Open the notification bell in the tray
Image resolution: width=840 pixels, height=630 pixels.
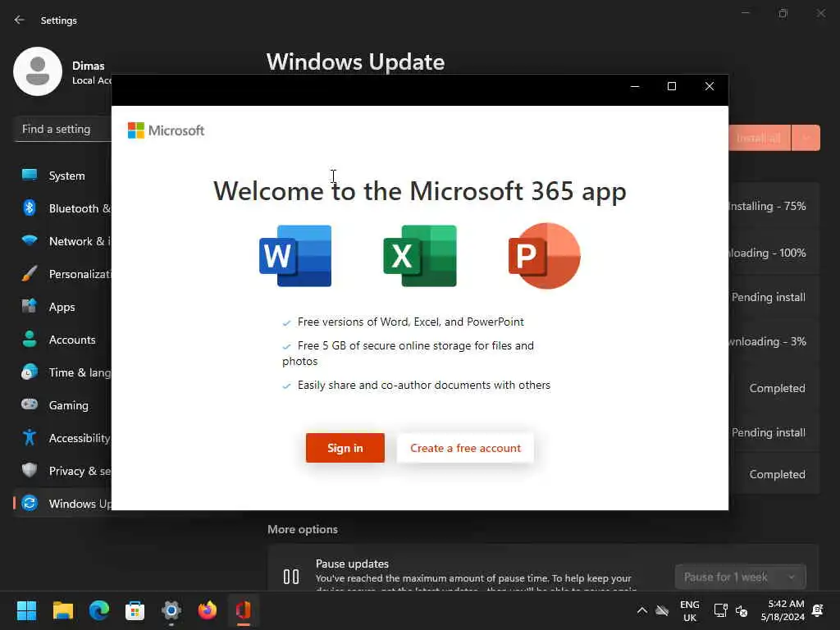818,610
